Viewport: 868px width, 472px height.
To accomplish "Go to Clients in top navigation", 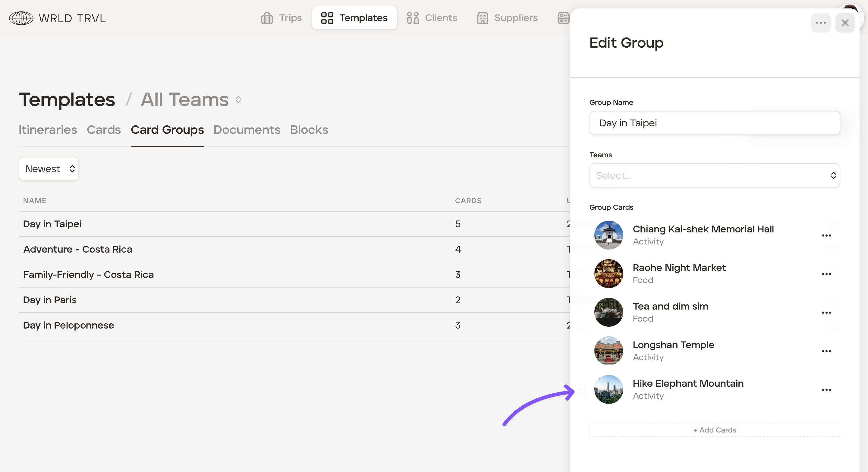I will 432,18.
